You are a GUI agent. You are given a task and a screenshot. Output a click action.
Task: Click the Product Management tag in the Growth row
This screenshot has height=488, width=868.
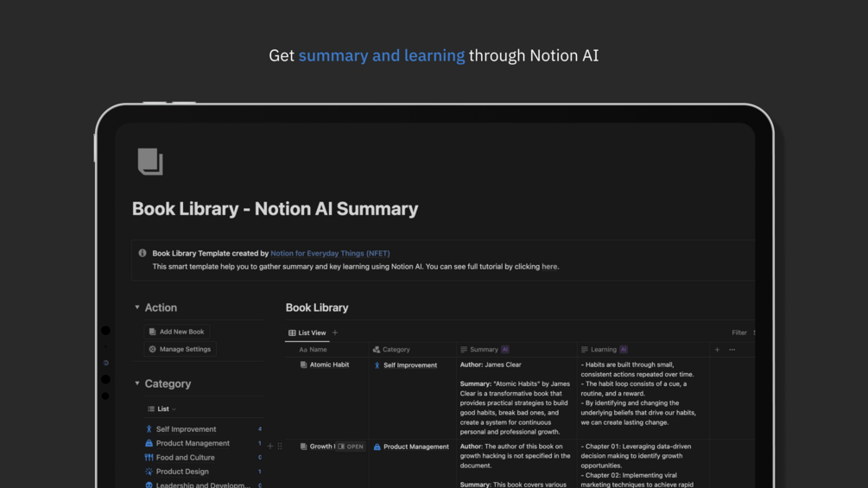[411, 447]
